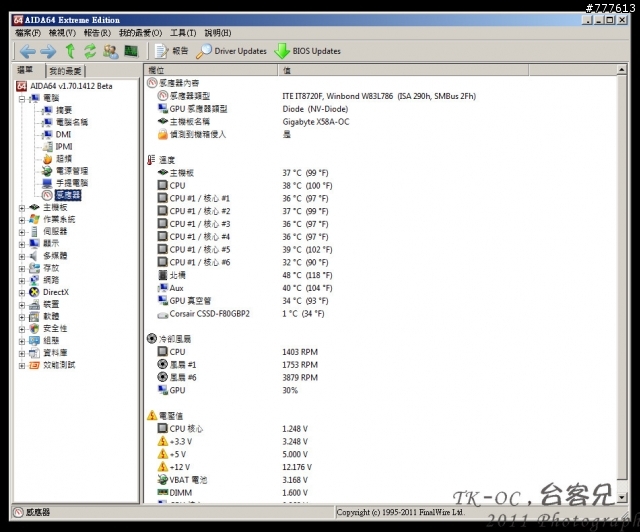Expand the motherboard tree node
640x532 pixels.
(22, 208)
